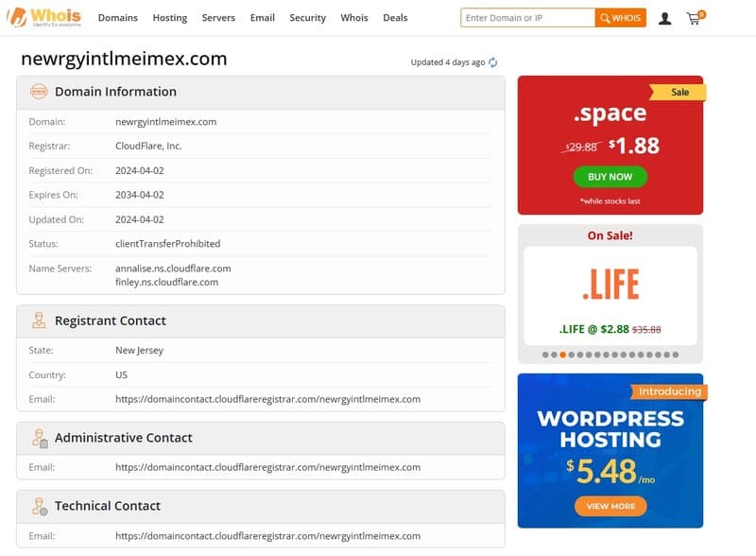
Task: Open the Servers menu
Action: coord(218,18)
